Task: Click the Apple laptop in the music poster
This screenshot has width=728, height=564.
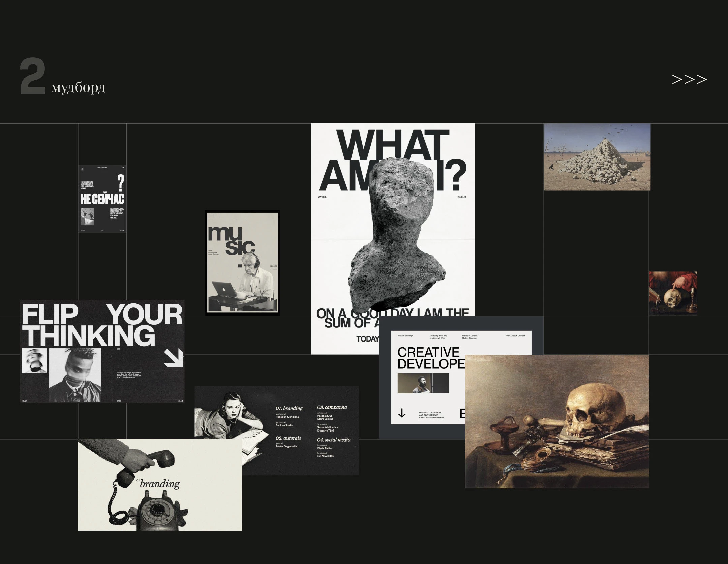Action: (x=224, y=290)
